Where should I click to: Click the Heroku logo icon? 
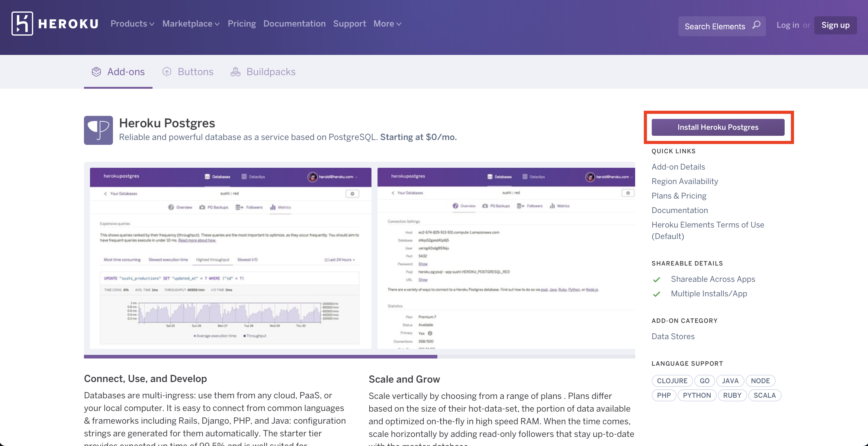tap(22, 24)
